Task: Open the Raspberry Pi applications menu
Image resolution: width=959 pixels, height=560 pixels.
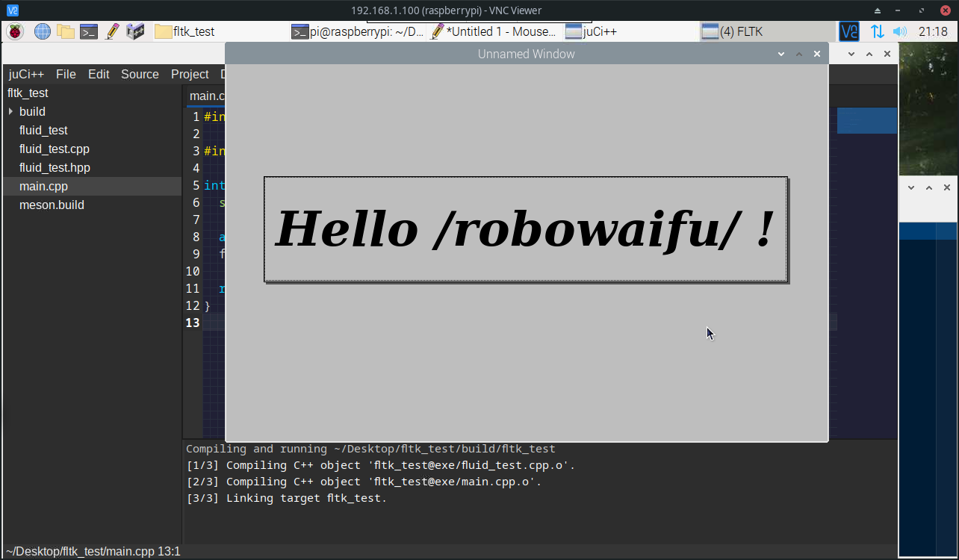Action: [15, 31]
